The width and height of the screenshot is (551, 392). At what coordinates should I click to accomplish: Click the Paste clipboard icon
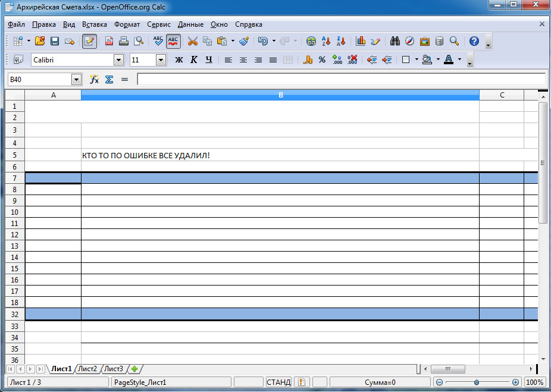222,42
